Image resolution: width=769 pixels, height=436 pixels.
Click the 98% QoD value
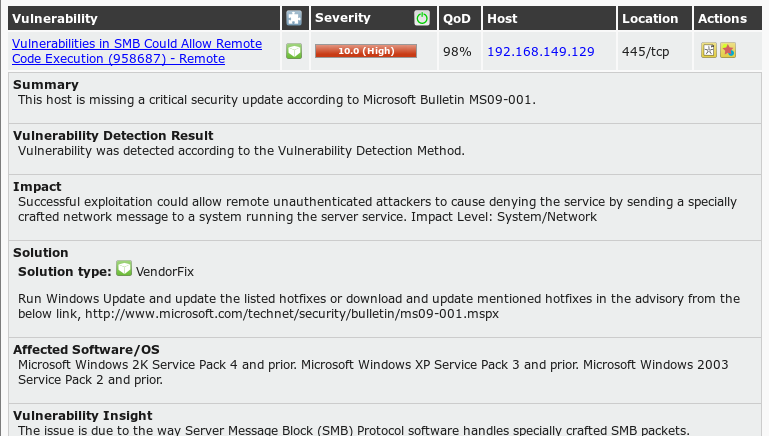(x=457, y=51)
